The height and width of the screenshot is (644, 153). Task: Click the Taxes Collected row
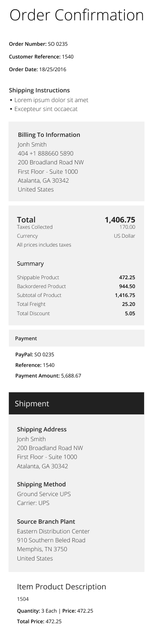click(76, 227)
